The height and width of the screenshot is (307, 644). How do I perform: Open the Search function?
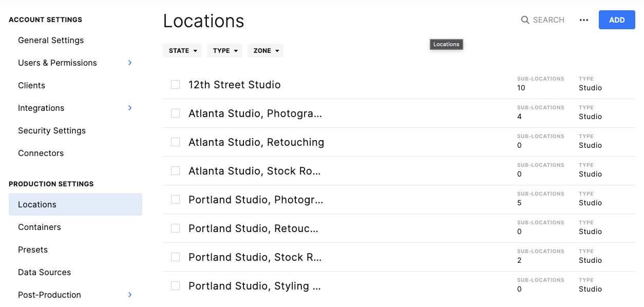(x=542, y=20)
